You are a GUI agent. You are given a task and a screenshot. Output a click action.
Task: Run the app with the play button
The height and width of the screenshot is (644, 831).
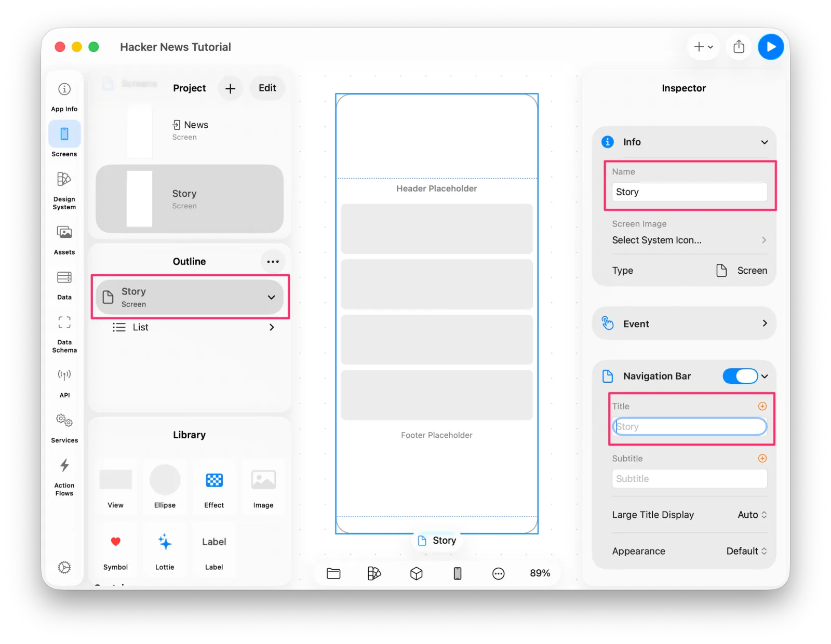(771, 47)
